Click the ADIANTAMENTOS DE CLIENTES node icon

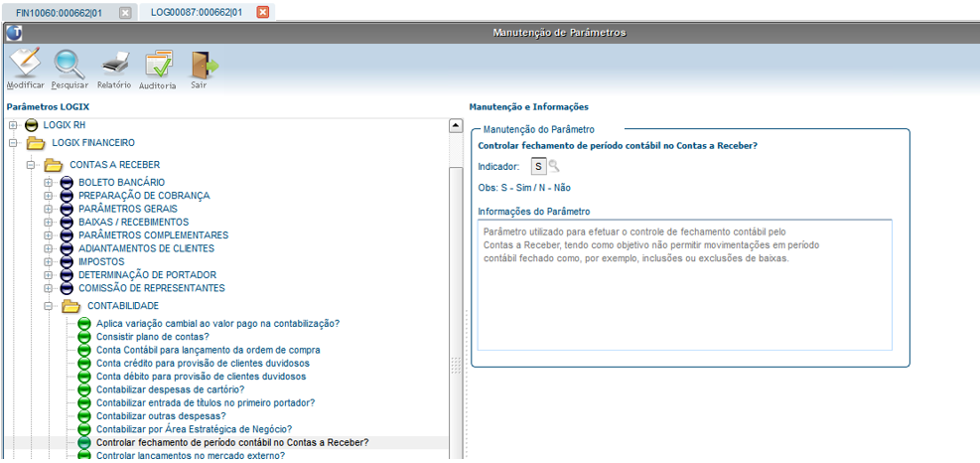tap(67, 249)
